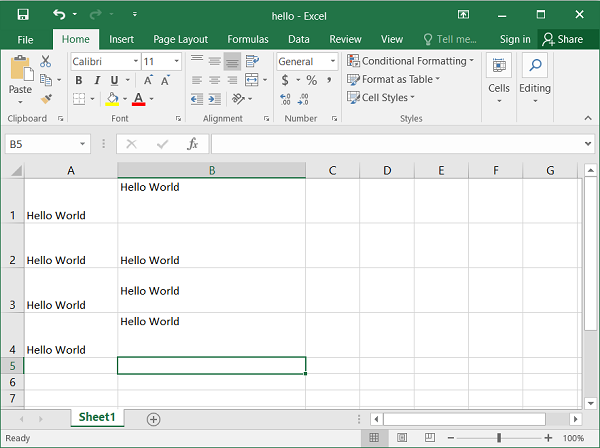Image resolution: width=600 pixels, height=448 pixels.
Task: Switch to the Formulas tab
Action: pos(247,39)
